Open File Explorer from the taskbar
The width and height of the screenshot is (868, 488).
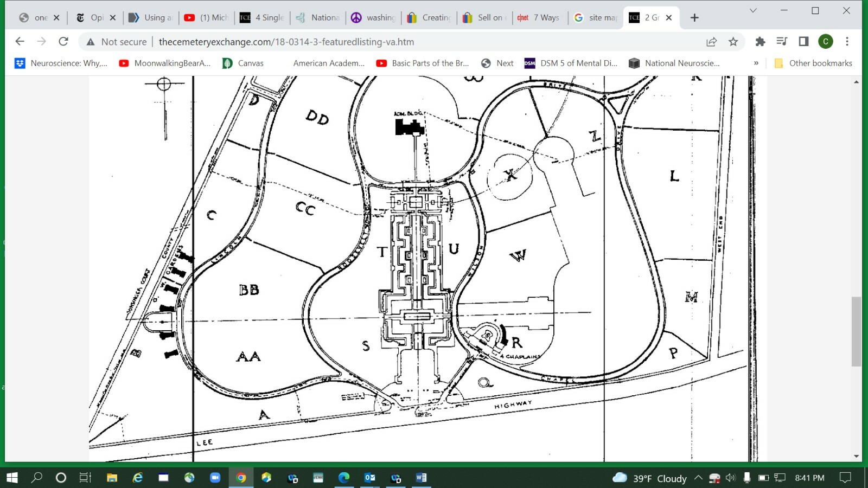pos(112,478)
